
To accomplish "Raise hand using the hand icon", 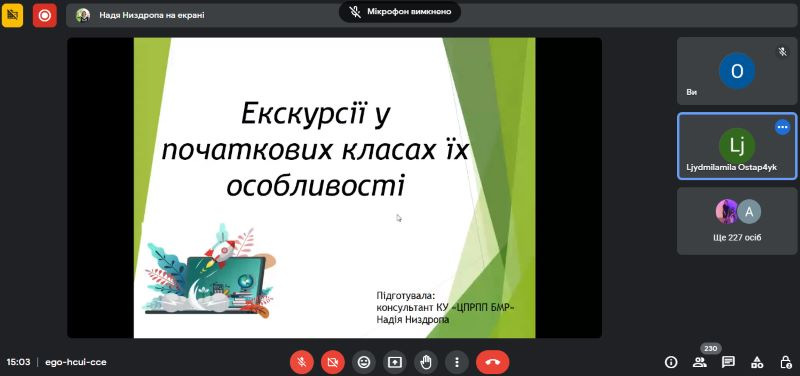I will (x=426, y=362).
